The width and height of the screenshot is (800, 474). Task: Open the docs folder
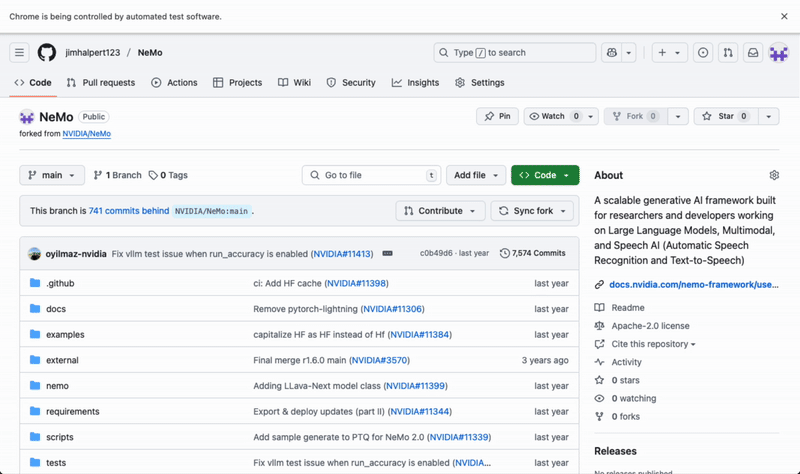[56, 309]
